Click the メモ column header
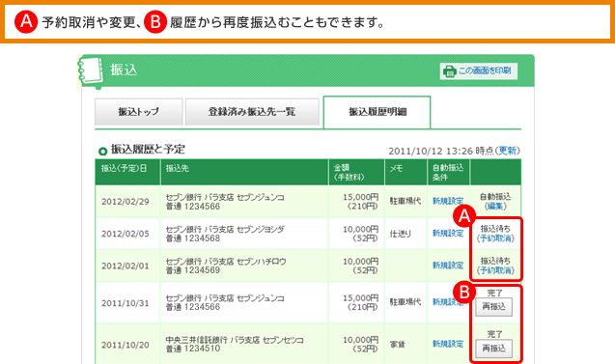Viewport: 615px width, 364px height. (405, 172)
